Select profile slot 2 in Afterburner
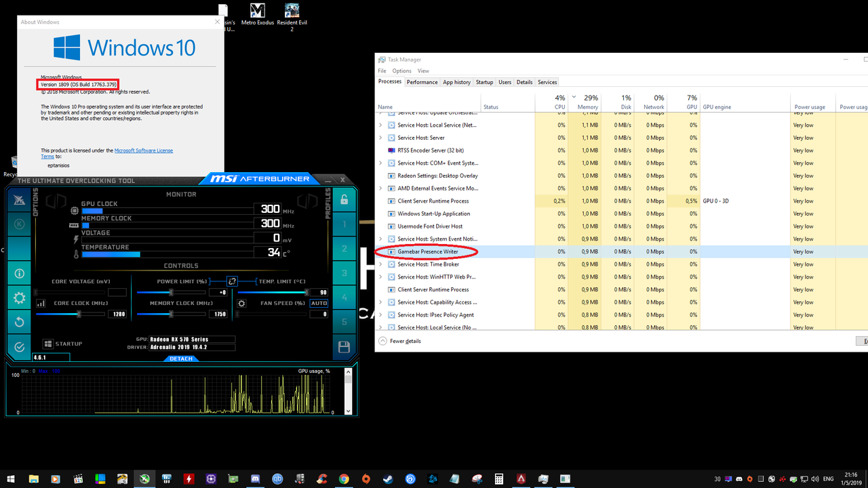Viewport: 868px width, 488px height. 344,249
